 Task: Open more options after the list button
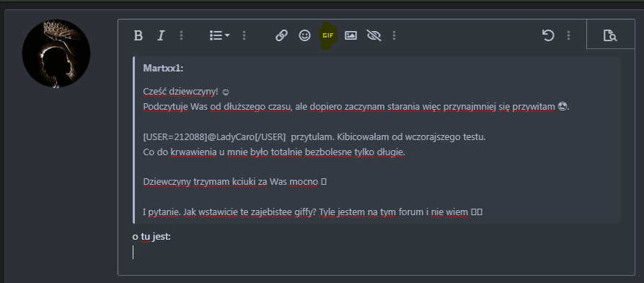244,36
